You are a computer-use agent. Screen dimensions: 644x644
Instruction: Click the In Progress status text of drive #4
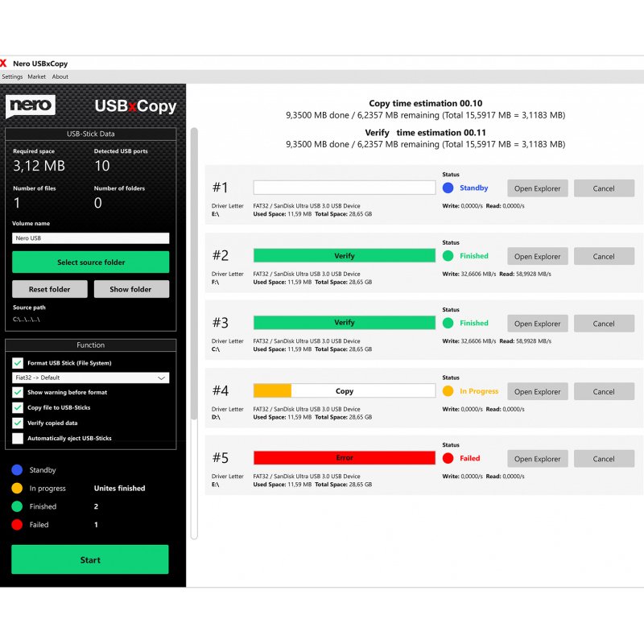tap(479, 391)
